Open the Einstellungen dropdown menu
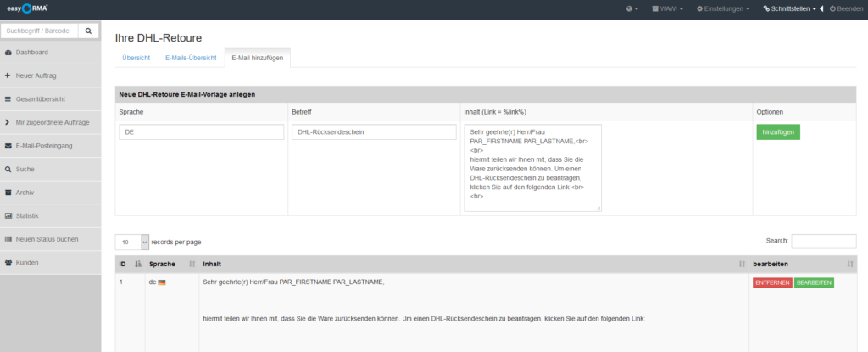The width and height of the screenshot is (868, 352). [x=723, y=8]
